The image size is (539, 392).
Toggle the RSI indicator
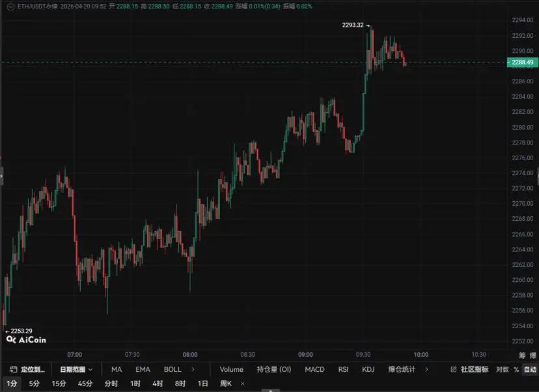(343, 369)
